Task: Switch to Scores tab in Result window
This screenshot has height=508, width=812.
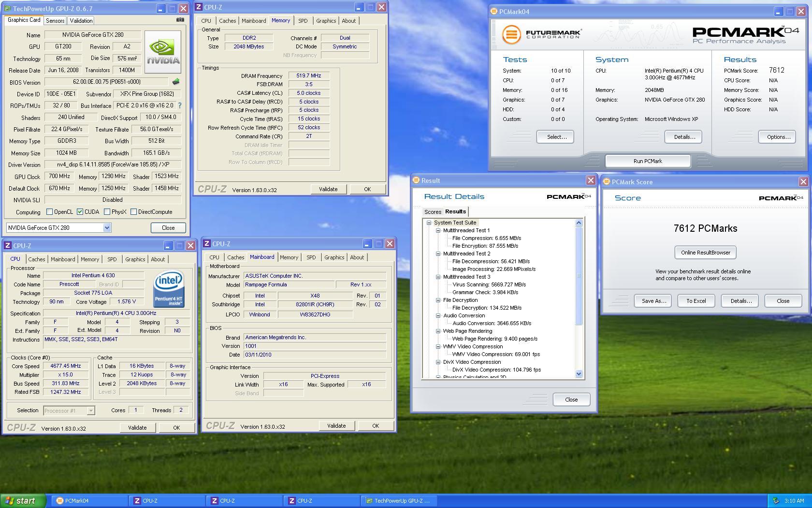Action: point(433,212)
